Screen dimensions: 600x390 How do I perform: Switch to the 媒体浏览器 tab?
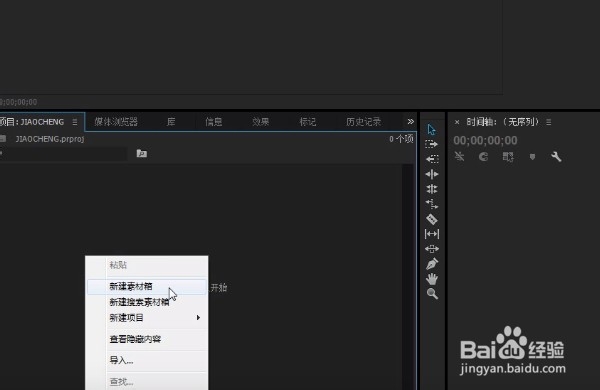point(116,122)
